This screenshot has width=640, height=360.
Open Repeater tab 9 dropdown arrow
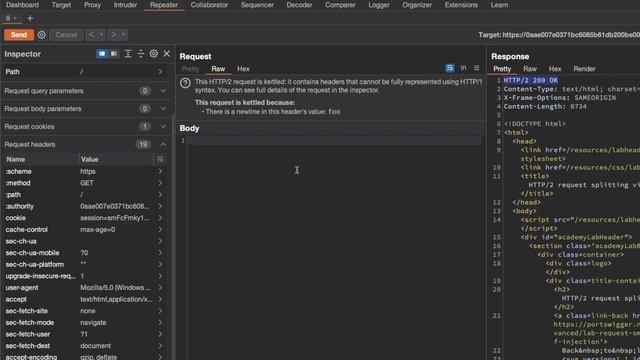click(15, 18)
